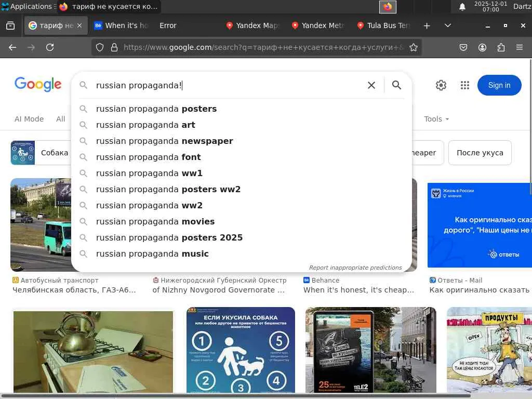Image resolution: width=532 pixels, height=399 pixels.
Task: Submit search with the magnifier button
Action: pos(396,85)
